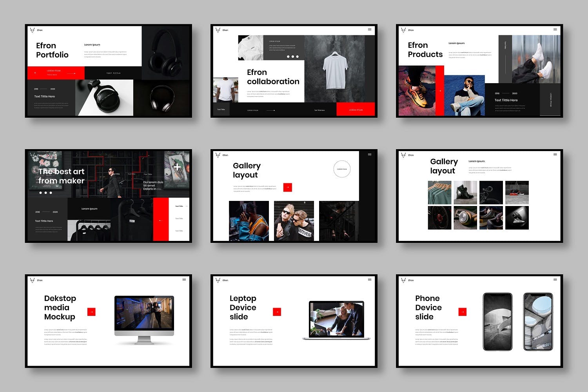Click red LOREM IPSUM button on collaboration slide
Image resolution: width=588 pixels, height=392 pixels.
(356, 109)
